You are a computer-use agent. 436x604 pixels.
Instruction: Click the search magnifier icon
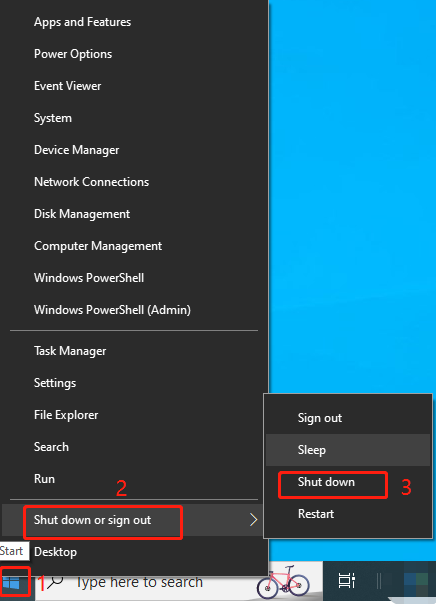tap(56, 582)
